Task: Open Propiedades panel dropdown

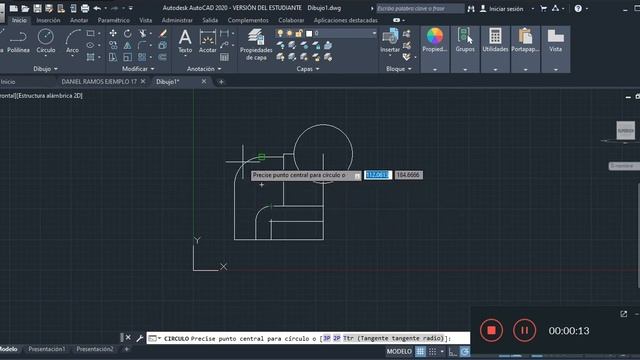Action: tap(435, 70)
